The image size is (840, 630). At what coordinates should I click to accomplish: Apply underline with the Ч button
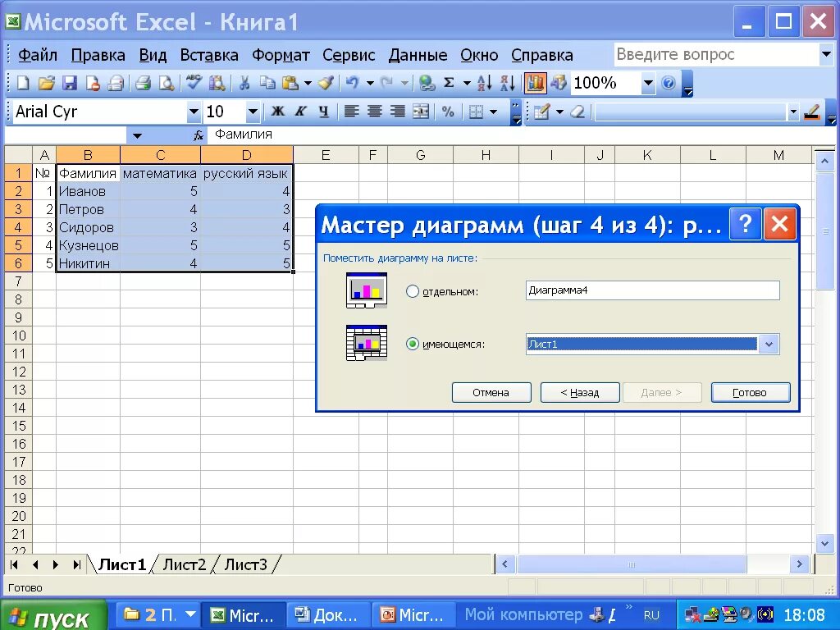pos(323,112)
